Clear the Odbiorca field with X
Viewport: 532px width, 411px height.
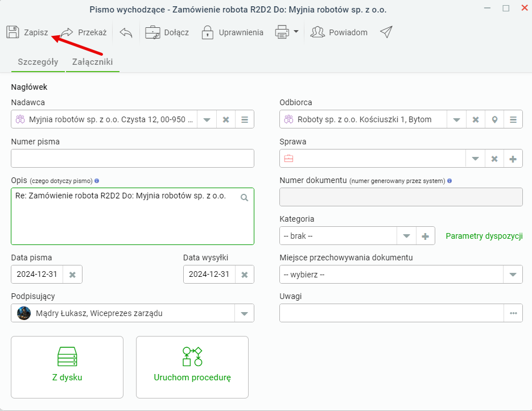pyautogui.click(x=476, y=119)
